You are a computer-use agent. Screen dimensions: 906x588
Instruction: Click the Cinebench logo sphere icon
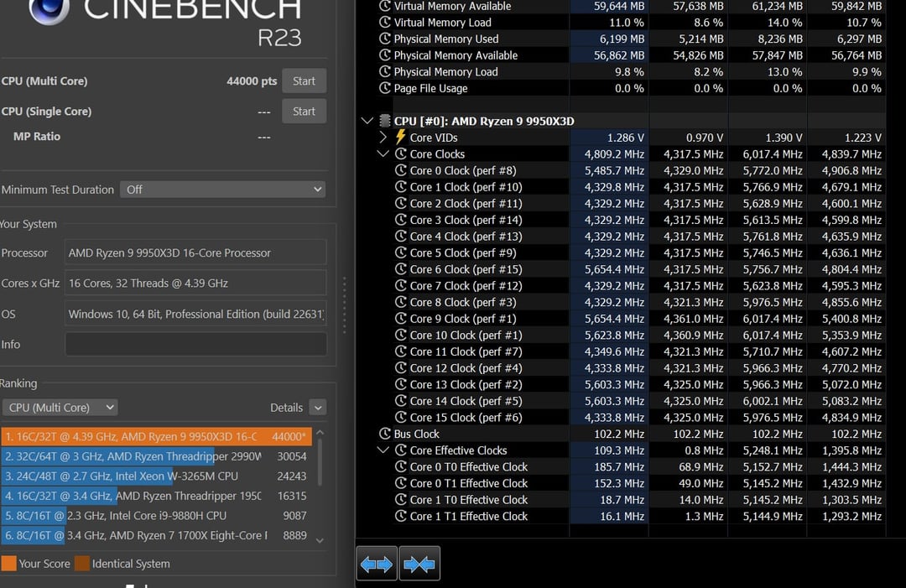[x=49, y=9]
